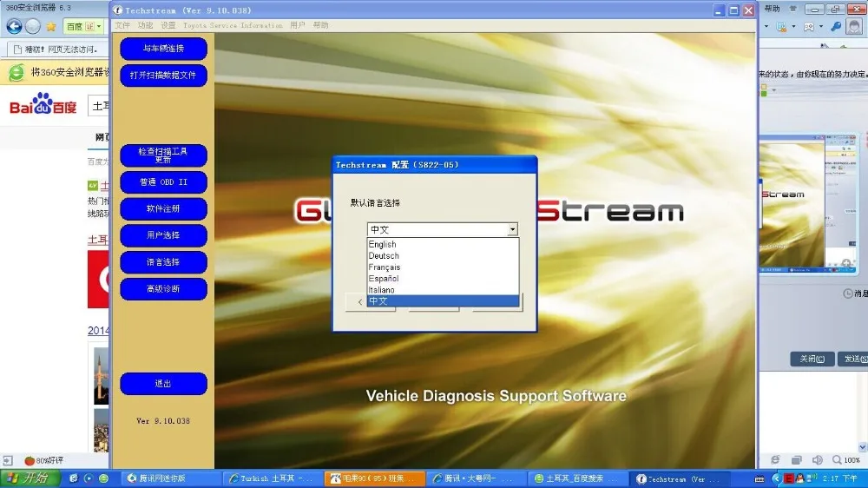Open the 文件 menu in Techstream
This screenshot has width=868, height=488.
[122, 25]
